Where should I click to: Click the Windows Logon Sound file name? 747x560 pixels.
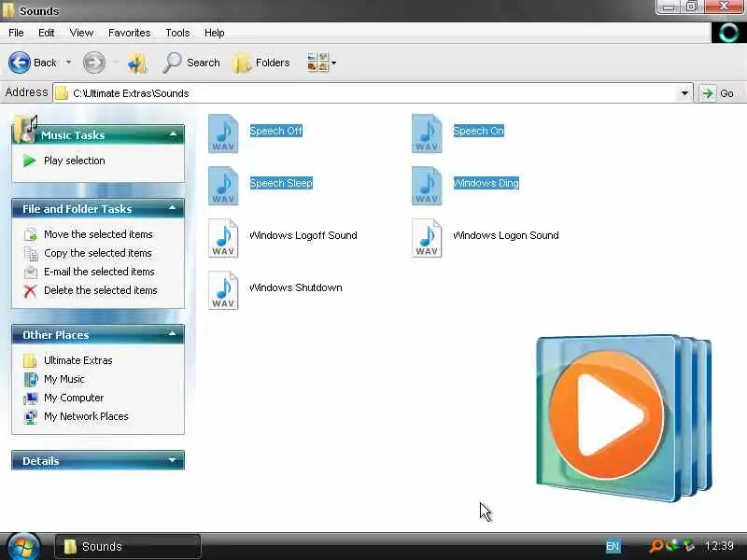click(x=506, y=235)
